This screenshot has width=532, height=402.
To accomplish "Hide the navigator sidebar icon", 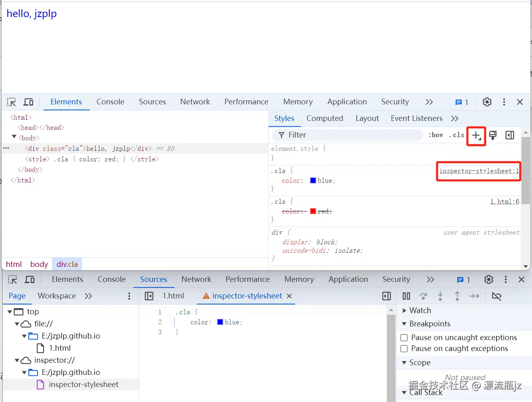I will click(149, 296).
